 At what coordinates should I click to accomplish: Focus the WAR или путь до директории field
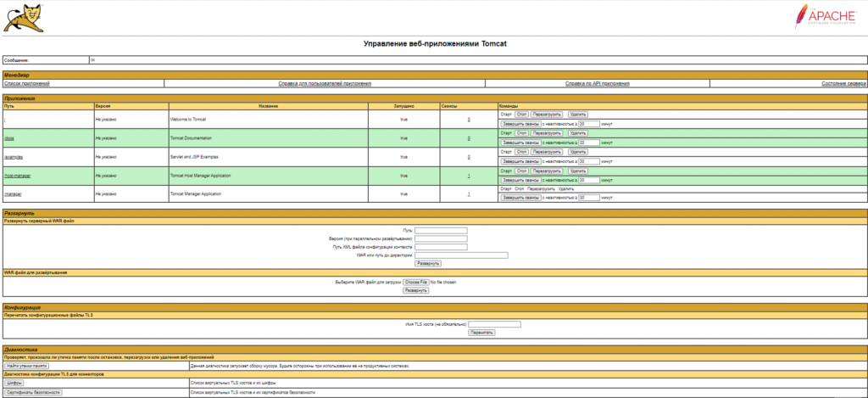pyautogui.click(x=461, y=255)
